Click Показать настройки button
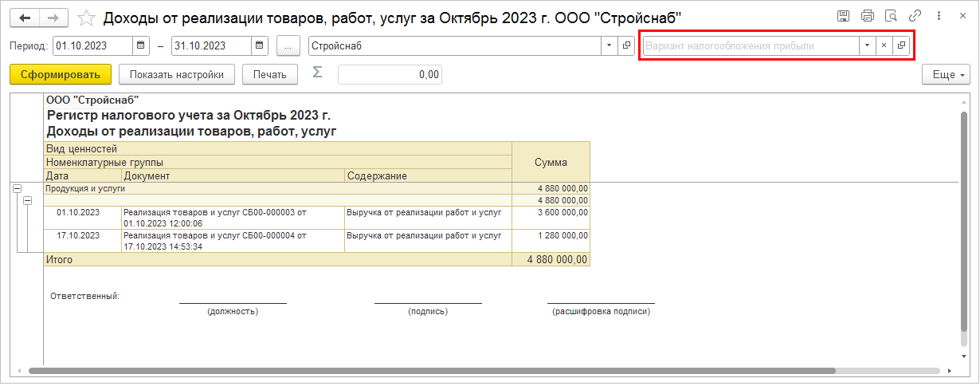The image size is (980, 386). (177, 75)
